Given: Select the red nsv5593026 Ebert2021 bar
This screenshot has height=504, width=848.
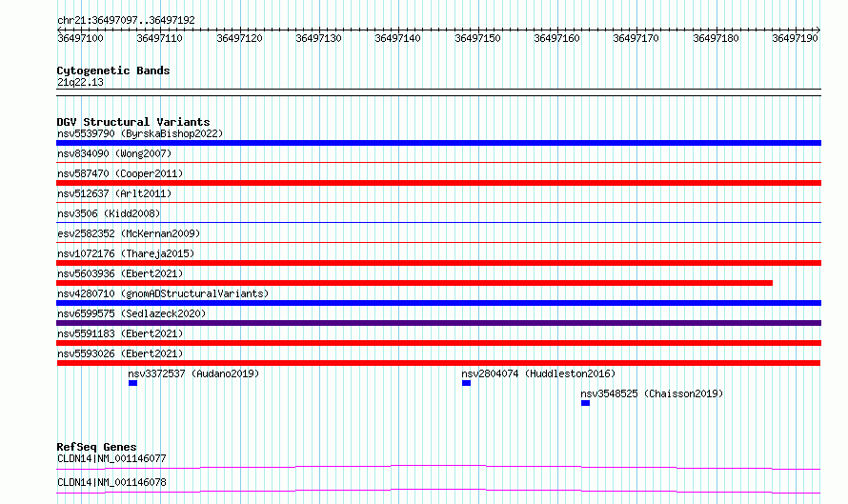Looking at the screenshot, I should coord(438,363).
